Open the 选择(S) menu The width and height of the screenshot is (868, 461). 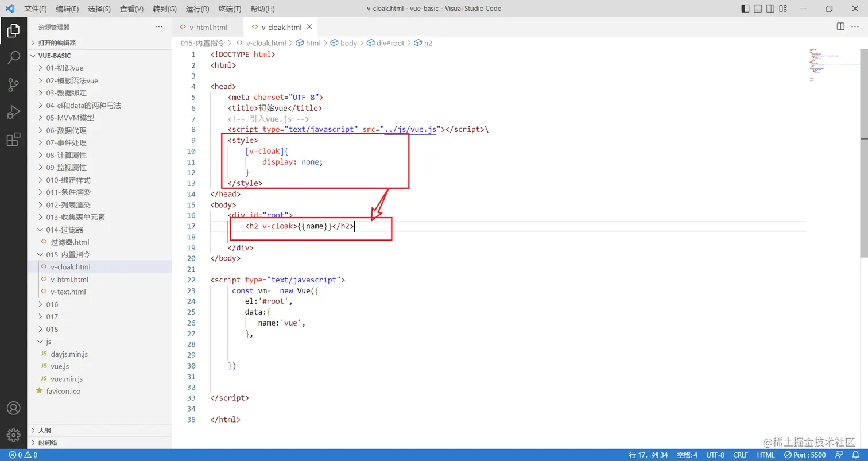(x=99, y=9)
